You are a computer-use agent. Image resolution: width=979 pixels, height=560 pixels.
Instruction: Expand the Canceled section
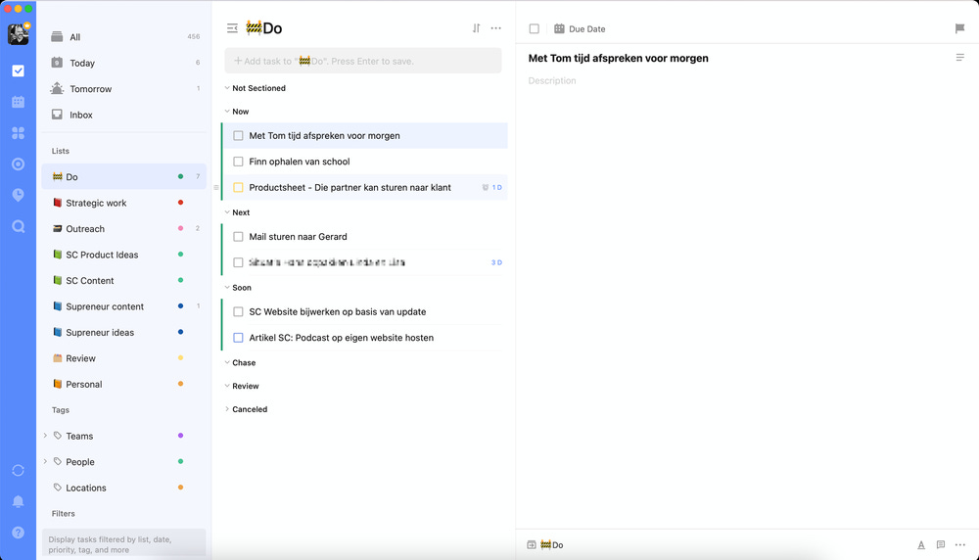(x=227, y=409)
